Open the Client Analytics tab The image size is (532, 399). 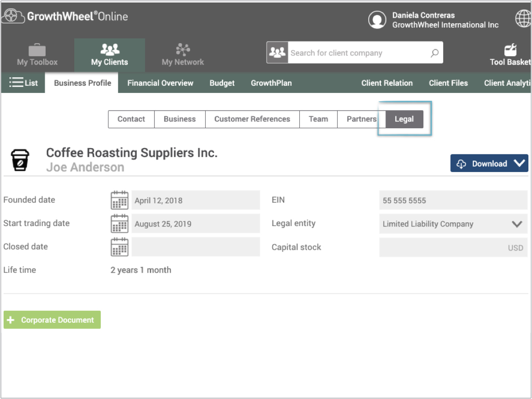click(507, 83)
